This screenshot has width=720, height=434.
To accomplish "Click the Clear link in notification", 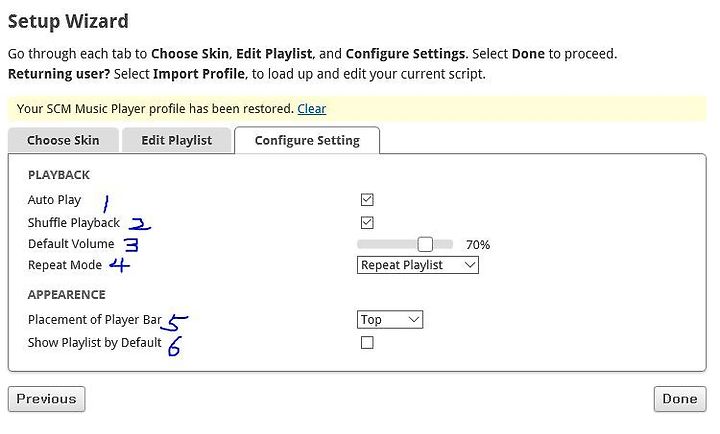I will (x=311, y=109).
